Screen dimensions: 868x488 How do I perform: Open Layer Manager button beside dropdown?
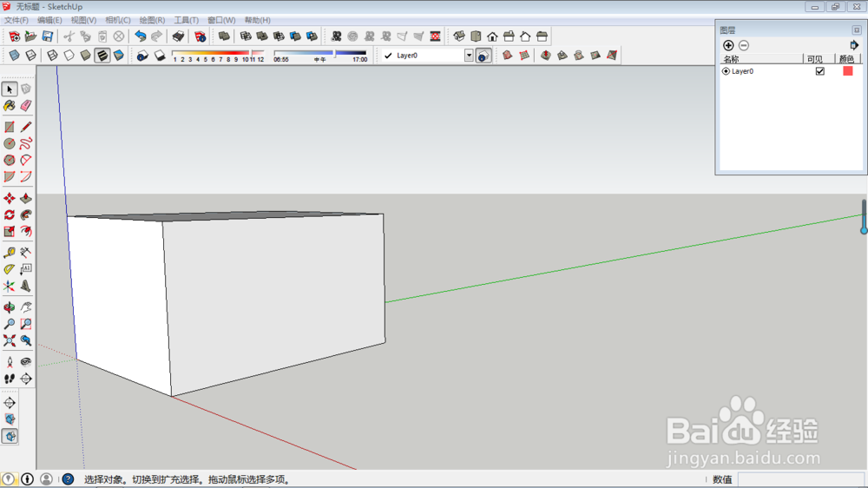coord(483,56)
